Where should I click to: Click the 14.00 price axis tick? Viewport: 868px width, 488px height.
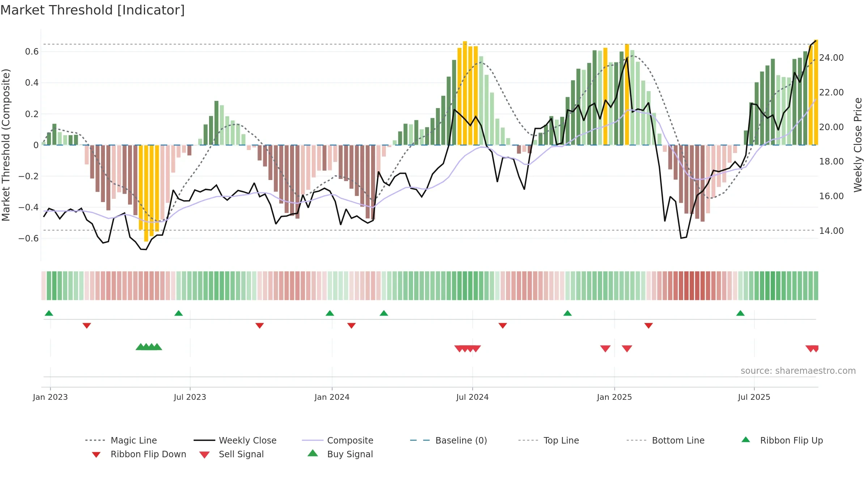831,231
